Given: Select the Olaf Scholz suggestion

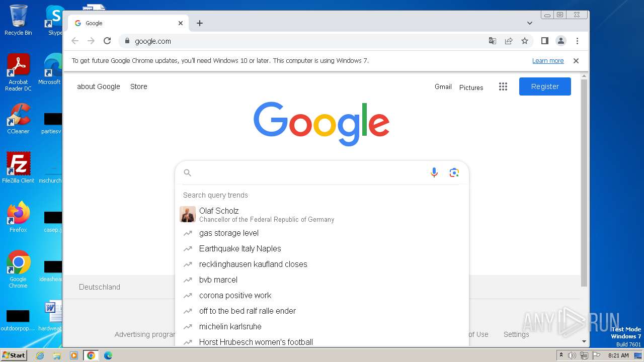Looking at the screenshot, I should 322,215.
